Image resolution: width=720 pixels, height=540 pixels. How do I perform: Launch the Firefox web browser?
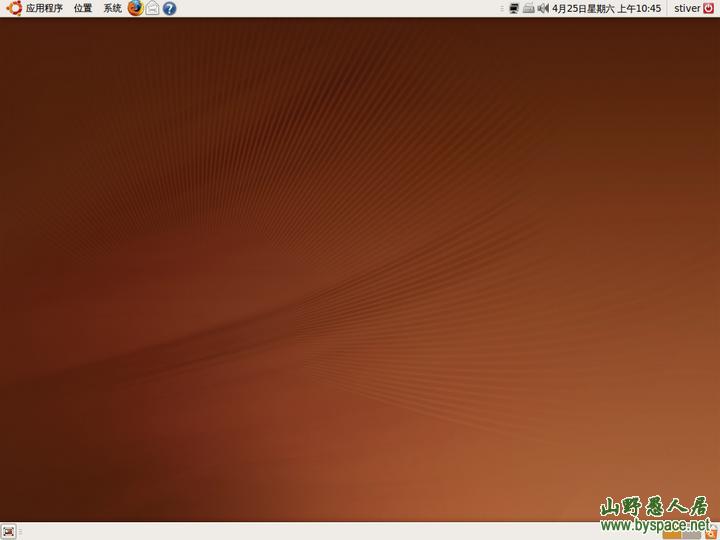pyautogui.click(x=135, y=8)
